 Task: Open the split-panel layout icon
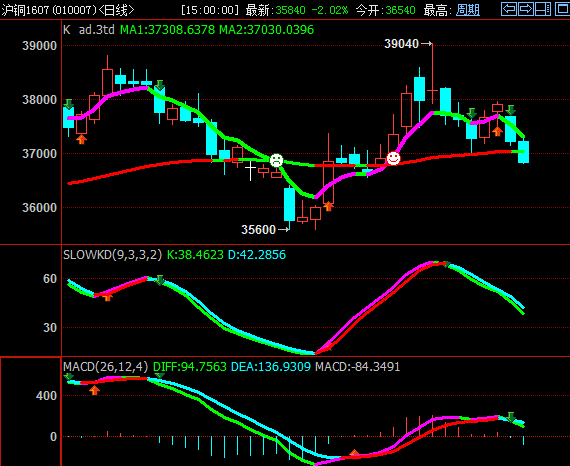[x=543, y=9]
